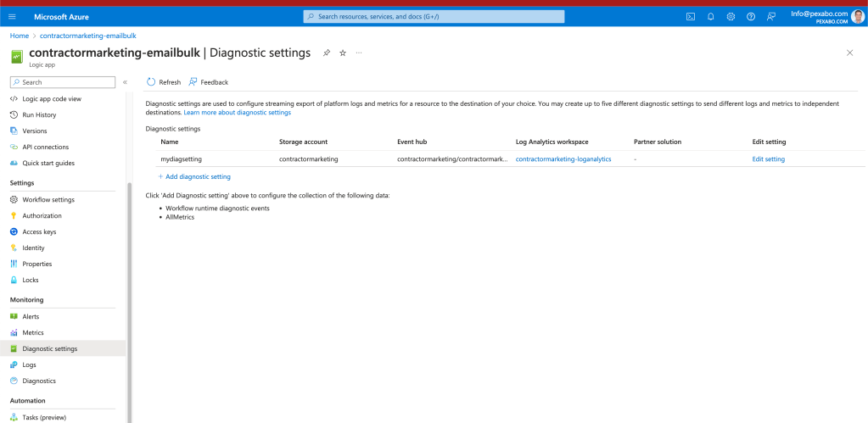Screen dimensions: 868x423
Task: Click the Microsoft Azure logo text
Action: tap(61, 17)
